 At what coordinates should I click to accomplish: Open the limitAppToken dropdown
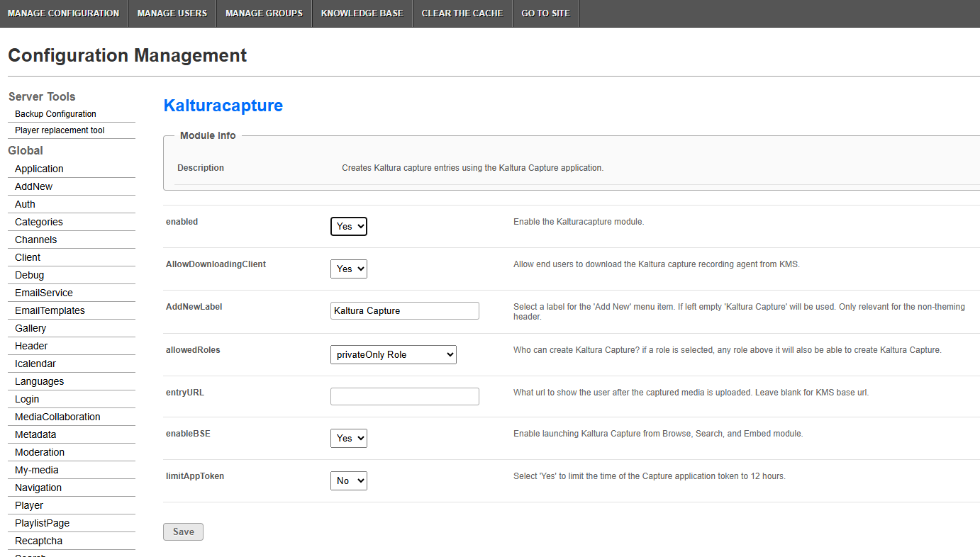coord(349,480)
